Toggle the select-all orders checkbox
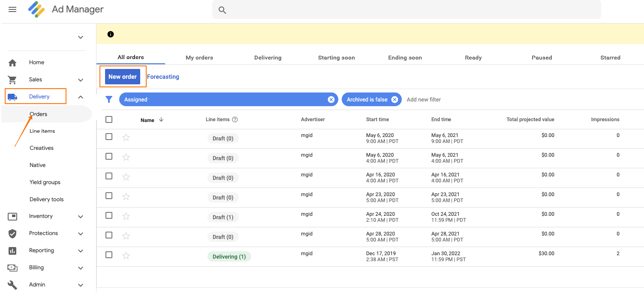This screenshot has width=644, height=292. tap(109, 119)
